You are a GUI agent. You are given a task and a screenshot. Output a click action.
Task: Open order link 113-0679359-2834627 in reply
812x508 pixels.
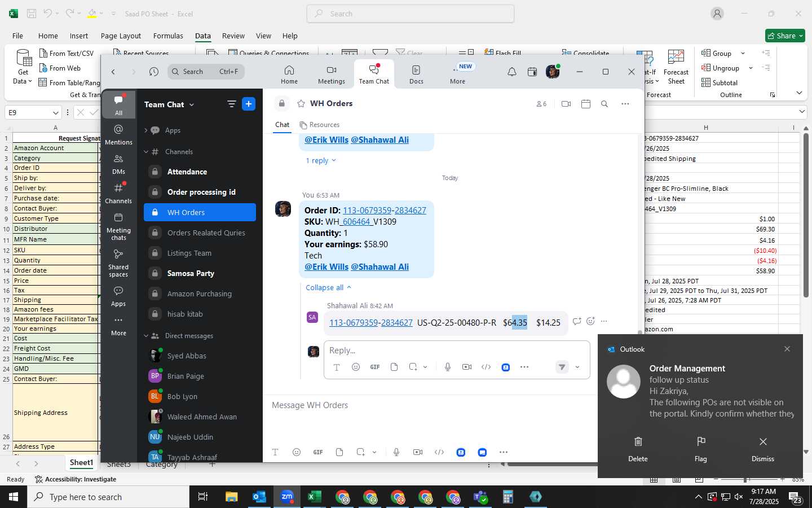(371, 323)
